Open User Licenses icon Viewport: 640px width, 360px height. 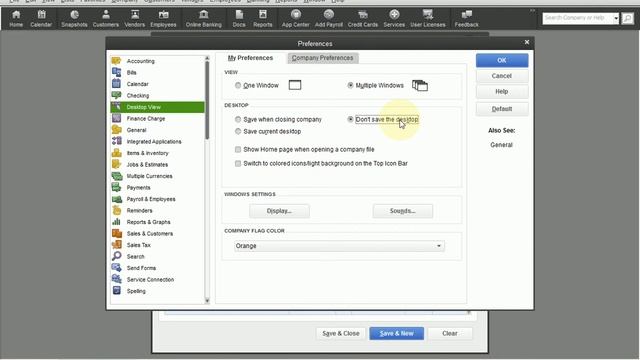[428, 19]
